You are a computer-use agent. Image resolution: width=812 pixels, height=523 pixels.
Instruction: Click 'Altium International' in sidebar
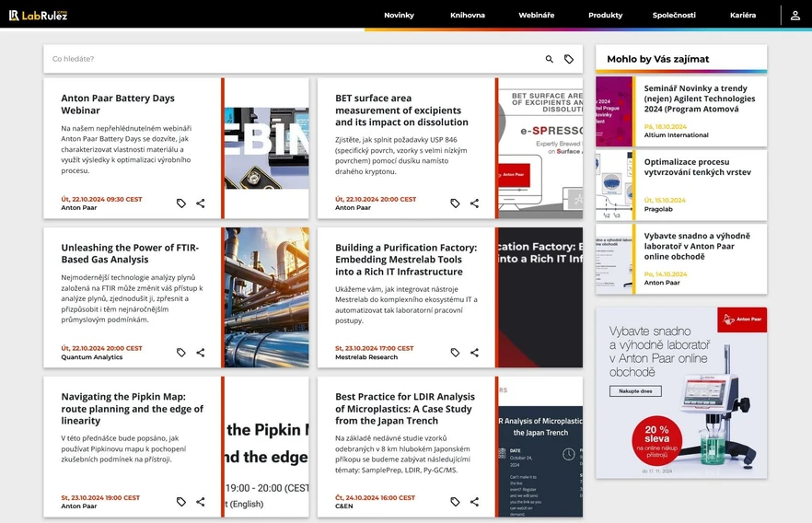[x=677, y=134]
